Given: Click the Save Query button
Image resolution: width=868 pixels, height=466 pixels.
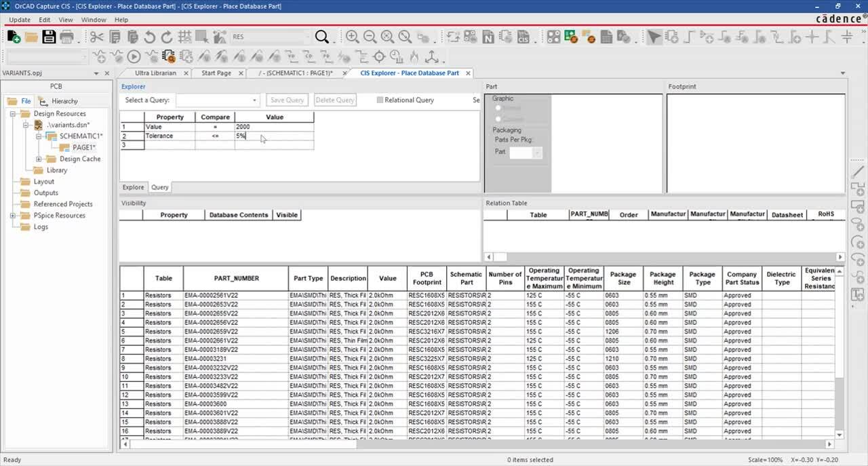Looking at the screenshot, I should click(287, 100).
